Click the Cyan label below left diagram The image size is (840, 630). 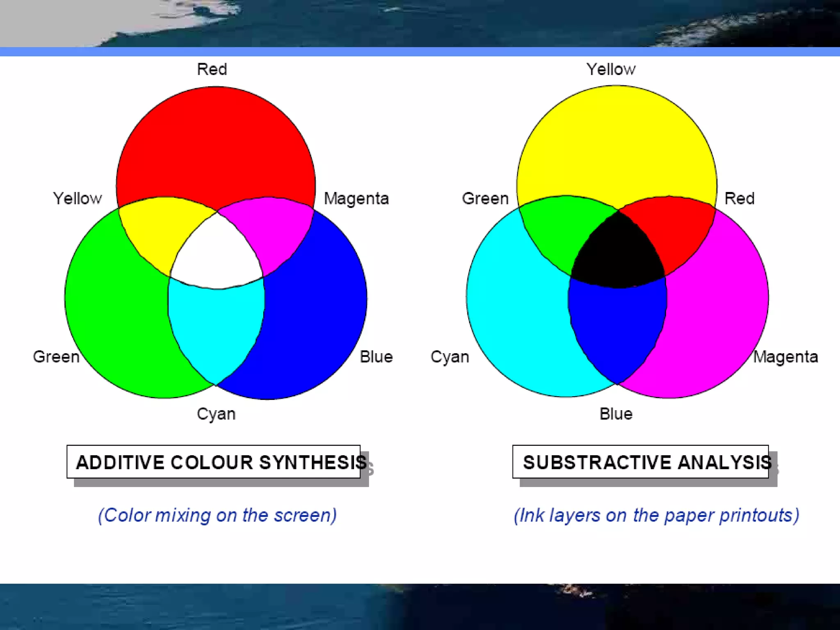coord(216,414)
